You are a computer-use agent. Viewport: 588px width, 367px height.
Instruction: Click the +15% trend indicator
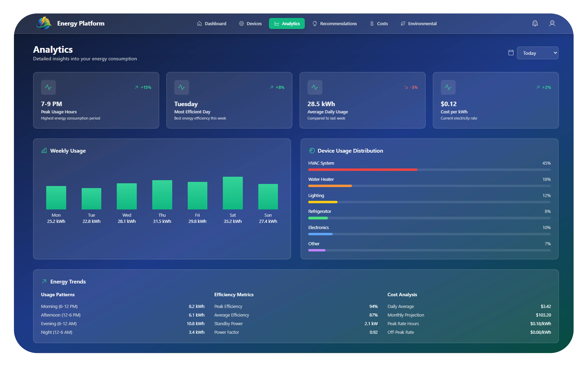coord(143,87)
